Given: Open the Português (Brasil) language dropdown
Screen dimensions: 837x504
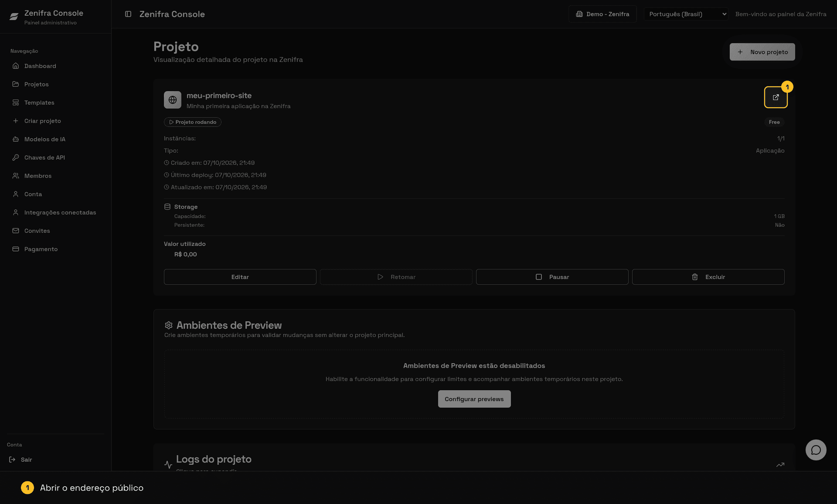Looking at the screenshot, I should 686,14.
